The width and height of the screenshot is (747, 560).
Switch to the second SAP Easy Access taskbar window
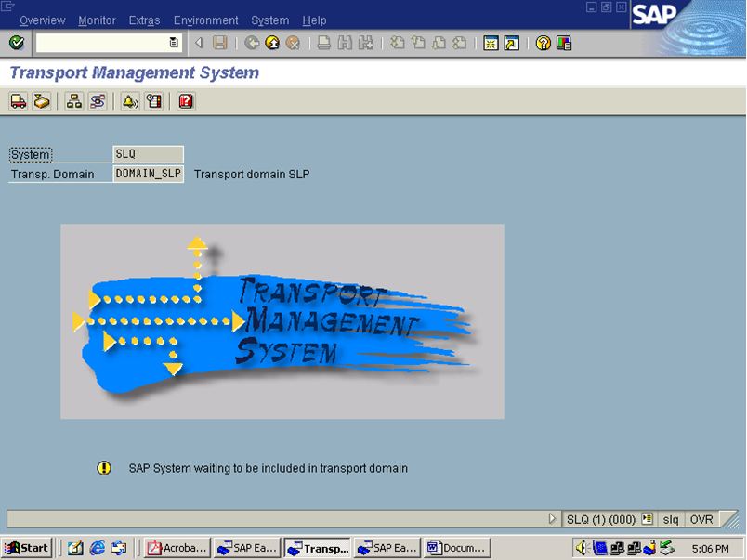click(x=387, y=548)
